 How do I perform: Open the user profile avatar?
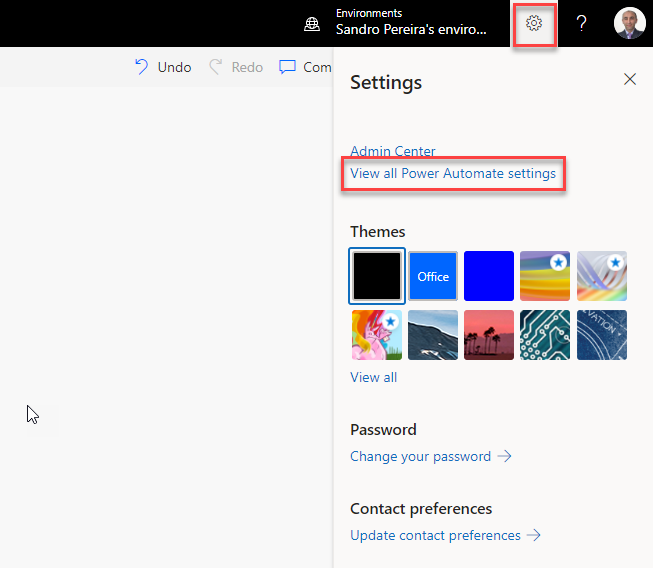tap(629, 23)
